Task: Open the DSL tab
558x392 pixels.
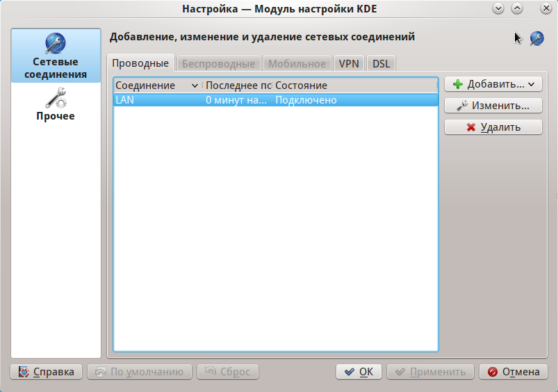Action: click(381, 63)
